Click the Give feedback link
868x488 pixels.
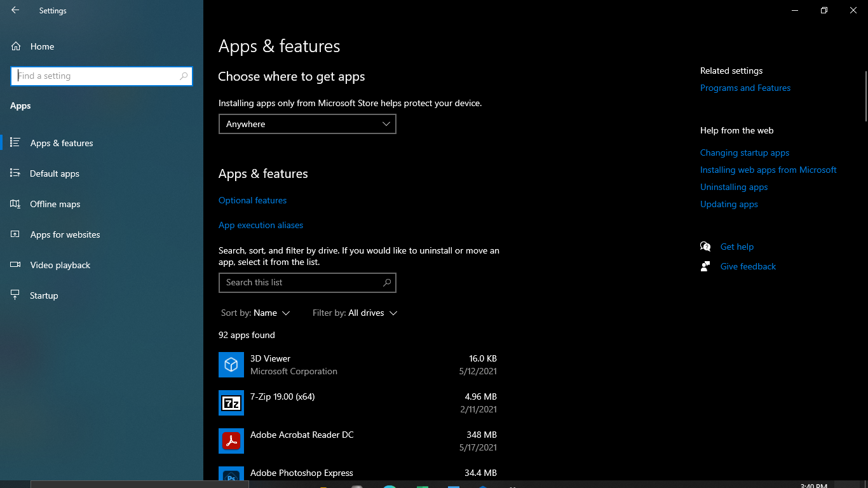click(x=748, y=266)
